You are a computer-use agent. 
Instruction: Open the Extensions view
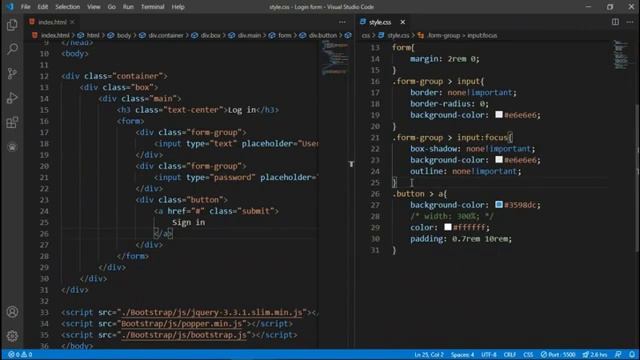click(x=12, y=122)
